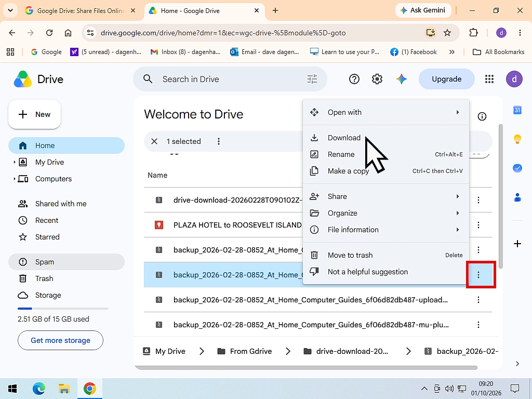Click the Search in Drive field
Image resolution: width=532 pixels, height=399 pixels.
pyautogui.click(x=230, y=79)
